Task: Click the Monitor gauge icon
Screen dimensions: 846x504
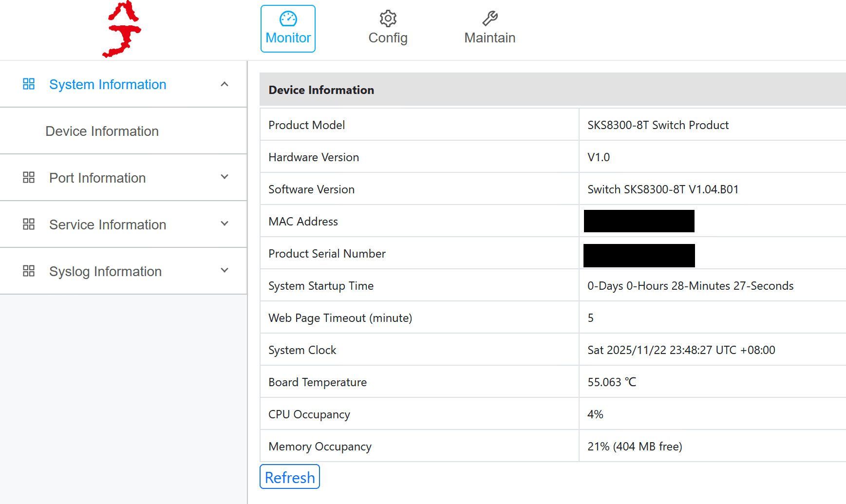Action: 288,19
